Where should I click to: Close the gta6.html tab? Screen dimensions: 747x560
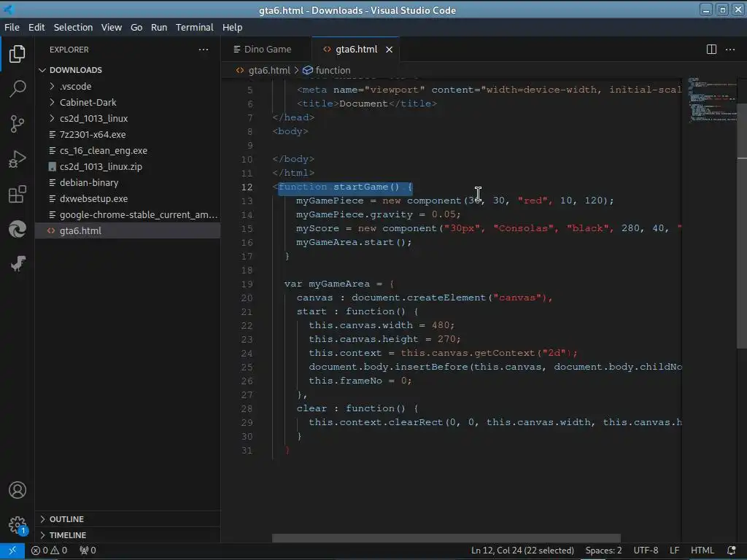pyautogui.click(x=390, y=50)
